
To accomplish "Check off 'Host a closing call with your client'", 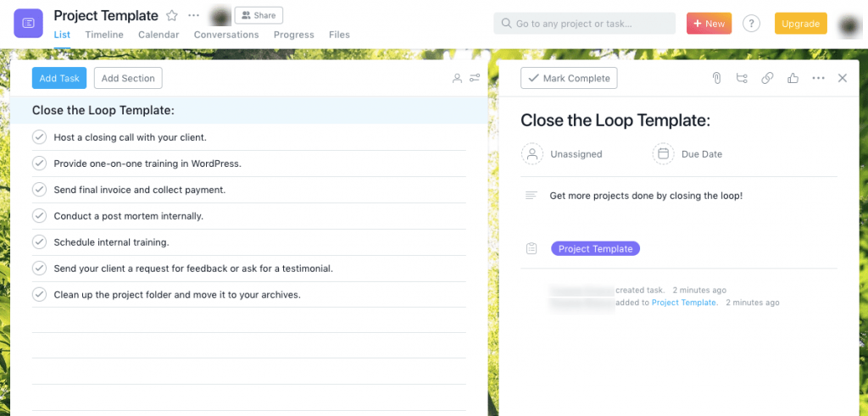I will click(39, 136).
